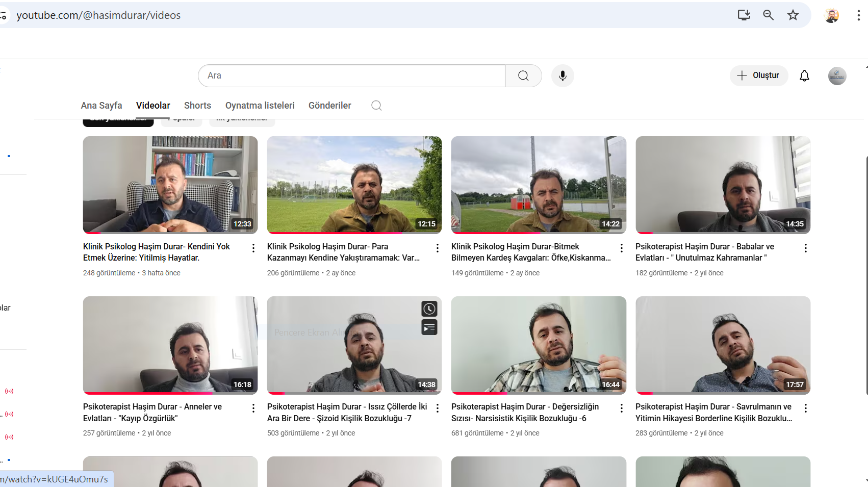The width and height of the screenshot is (868, 487).
Task: Open Oynatma listeleri tab
Action: click(260, 106)
